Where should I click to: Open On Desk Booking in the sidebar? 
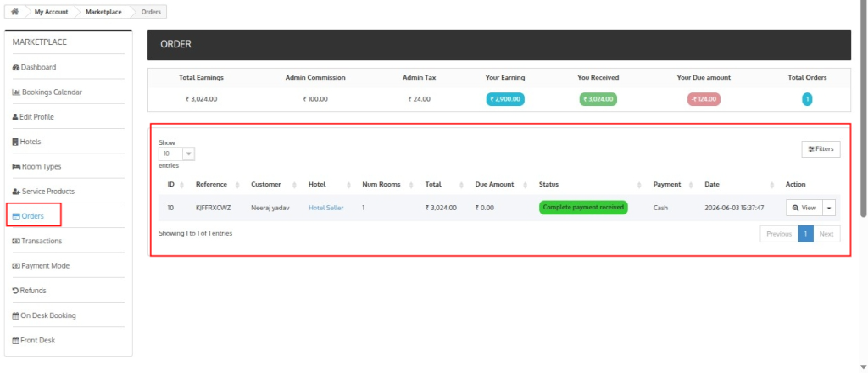point(44,315)
